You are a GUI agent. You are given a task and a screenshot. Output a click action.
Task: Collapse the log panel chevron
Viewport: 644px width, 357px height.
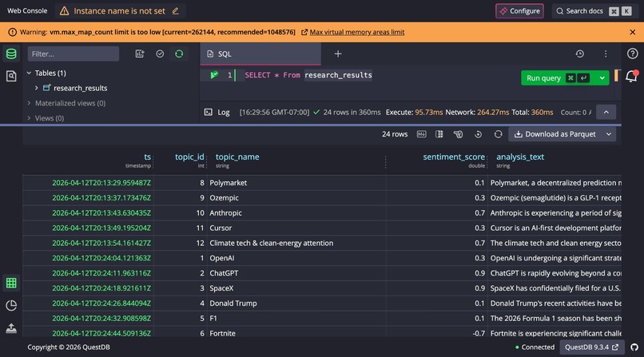point(606,112)
